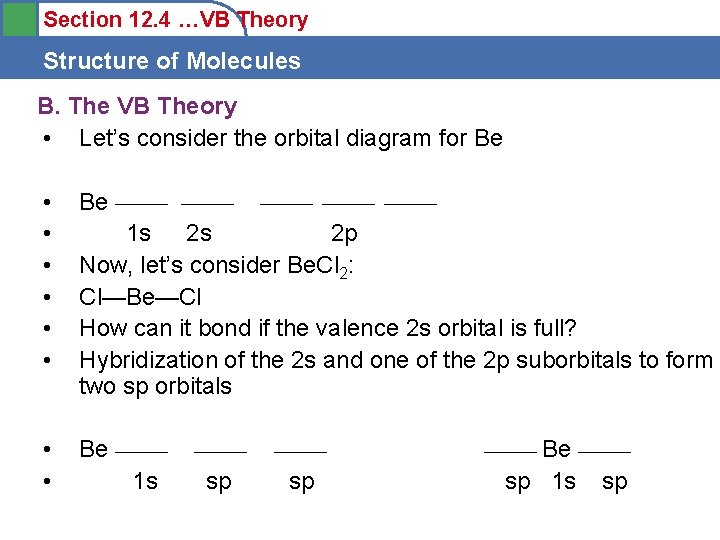Click the last 2p orbital blank line
Image resolution: width=720 pixels, height=540 pixels.
tap(411, 203)
